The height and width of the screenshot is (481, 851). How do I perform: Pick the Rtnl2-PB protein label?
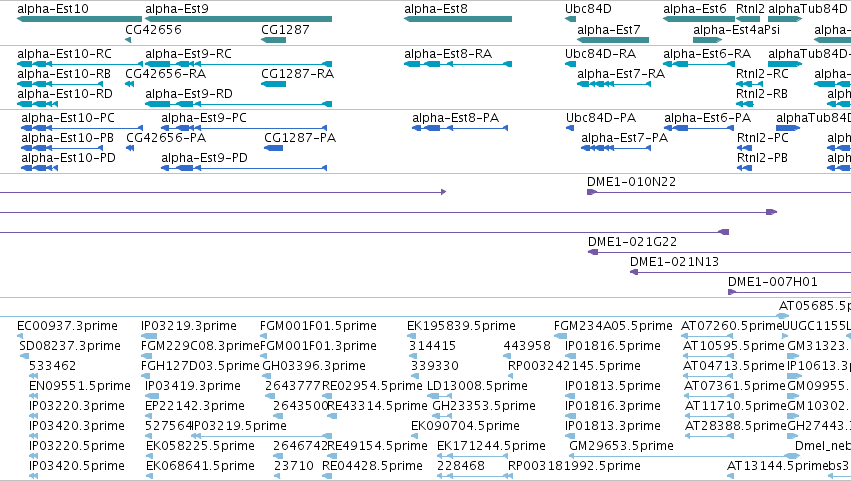point(762,157)
